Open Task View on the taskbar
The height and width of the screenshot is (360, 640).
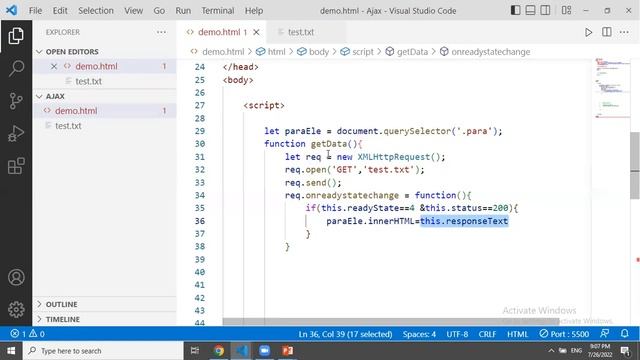tap(195, 351)
